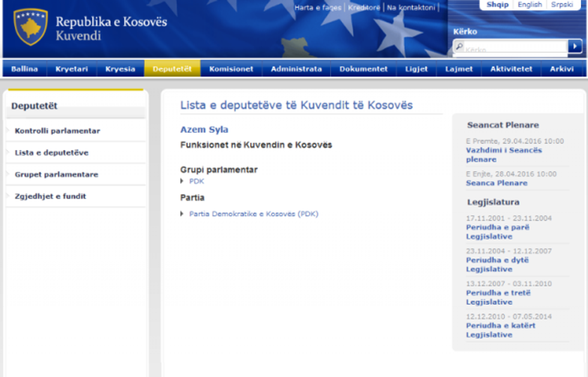Open Grupet parlamentare sidebar item

point(56,175)
